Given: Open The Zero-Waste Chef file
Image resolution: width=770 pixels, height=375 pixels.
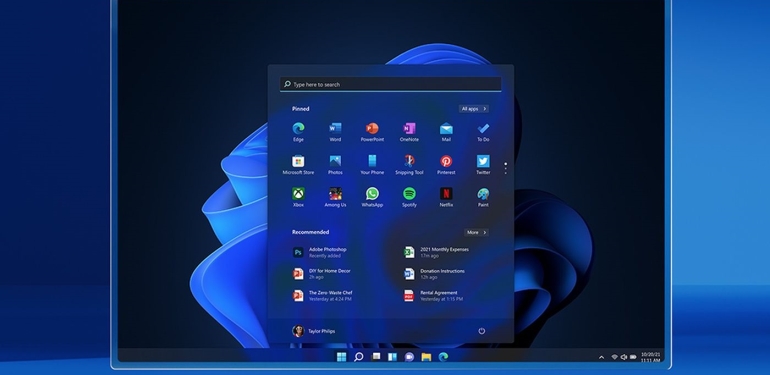Looking at the screenshot, I should click(323, 295).
